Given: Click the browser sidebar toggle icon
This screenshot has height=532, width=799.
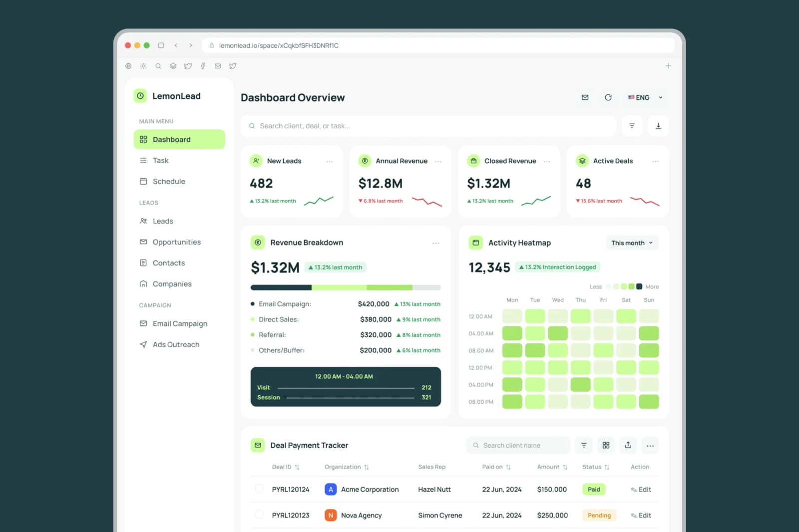Looking at the screenshot, I should 161,45.
